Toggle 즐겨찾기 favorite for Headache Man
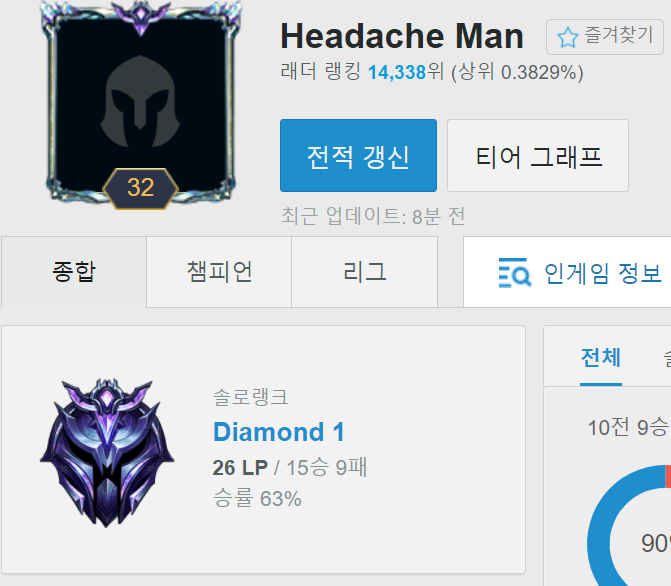Screen dimensions: 671x586 click(x=605, y=37)
